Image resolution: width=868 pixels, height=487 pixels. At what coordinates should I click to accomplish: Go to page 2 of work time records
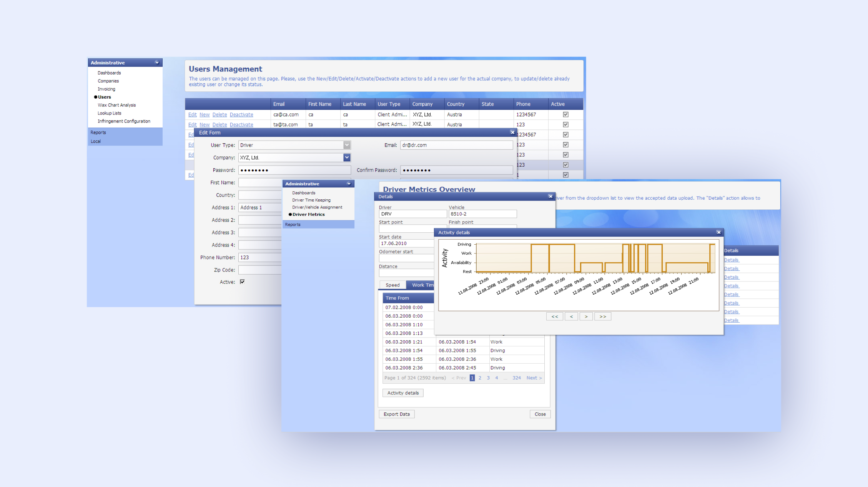pos(480,378)
